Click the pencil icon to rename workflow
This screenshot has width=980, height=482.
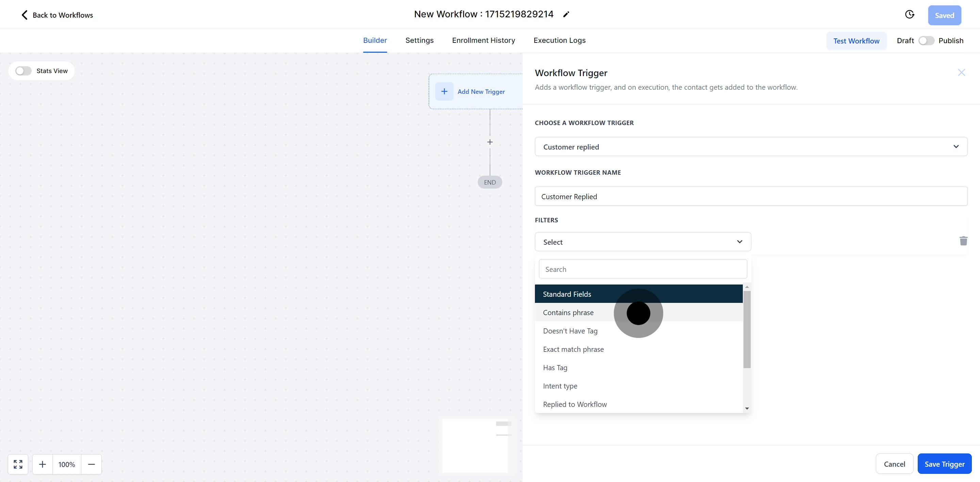(566, 14)
